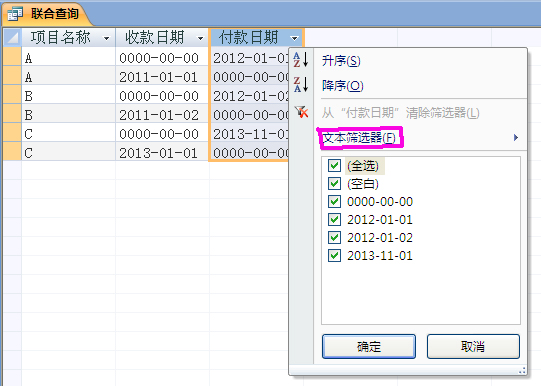Click the 2011-01-02 收款日期 cell

tap(162, 113)
